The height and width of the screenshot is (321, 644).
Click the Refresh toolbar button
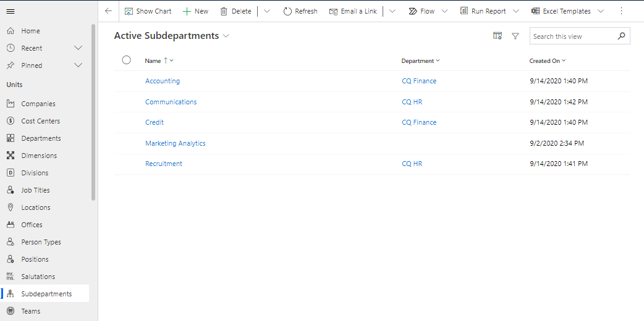point(300,11)
